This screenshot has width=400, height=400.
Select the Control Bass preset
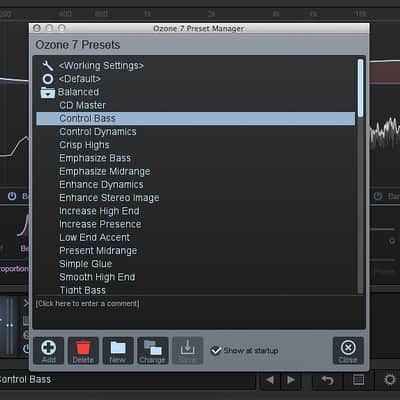point(196,119)
